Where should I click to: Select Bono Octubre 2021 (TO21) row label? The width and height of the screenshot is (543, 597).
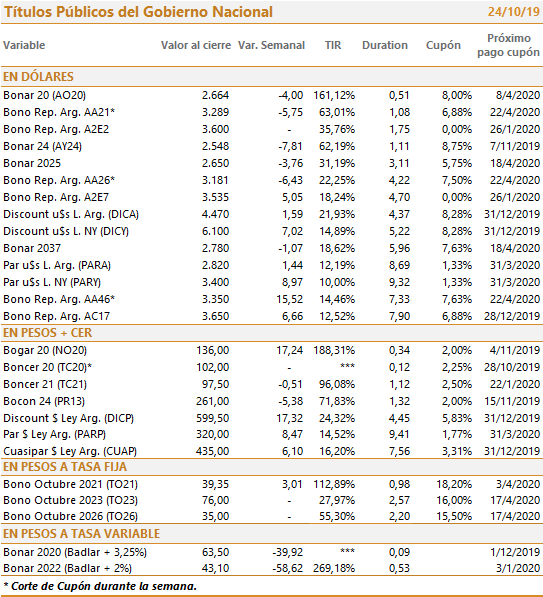coord(70,484)
